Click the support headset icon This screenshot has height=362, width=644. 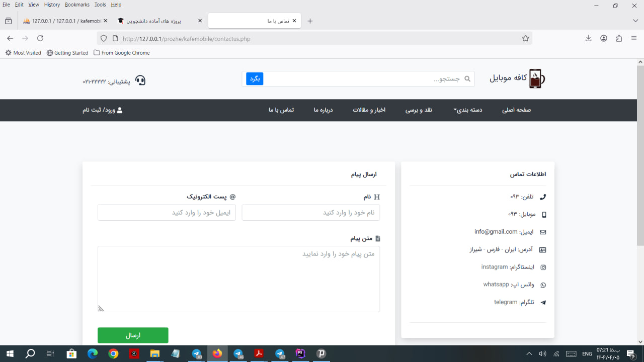[x=140, y=80]
